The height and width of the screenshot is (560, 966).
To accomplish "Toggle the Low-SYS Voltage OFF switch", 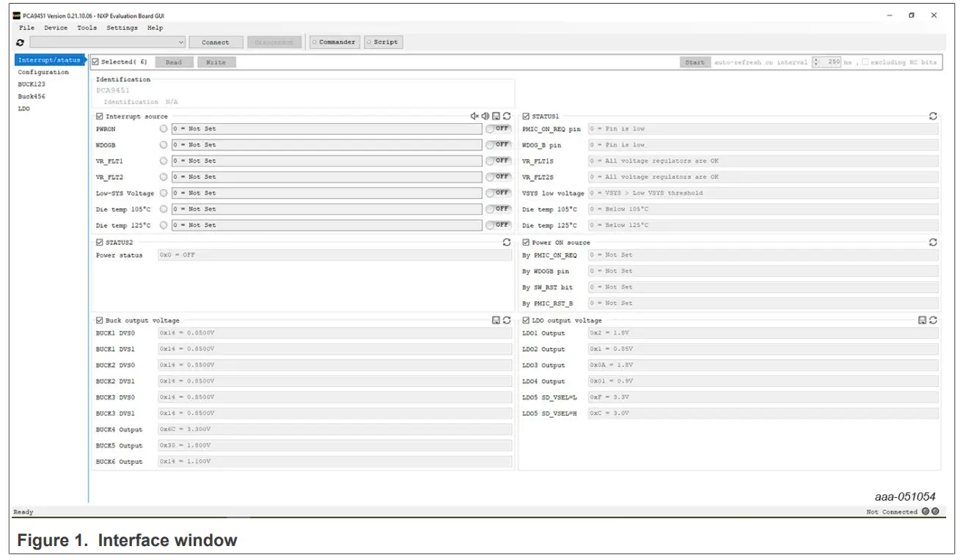I will 498,194.
